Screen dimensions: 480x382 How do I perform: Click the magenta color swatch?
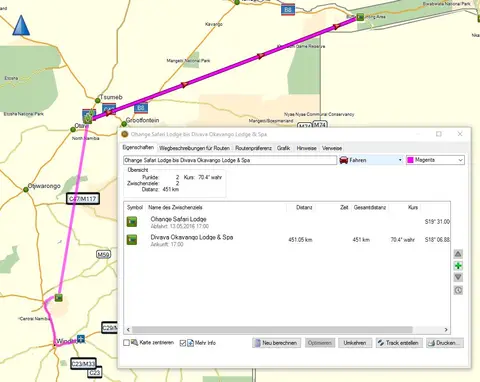point(410,160)
